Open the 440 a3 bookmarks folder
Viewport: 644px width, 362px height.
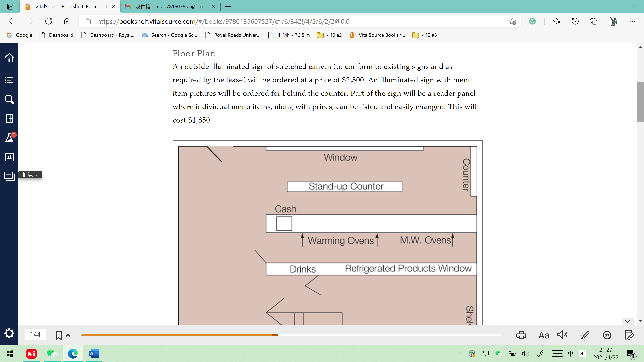tap(424, 35)
